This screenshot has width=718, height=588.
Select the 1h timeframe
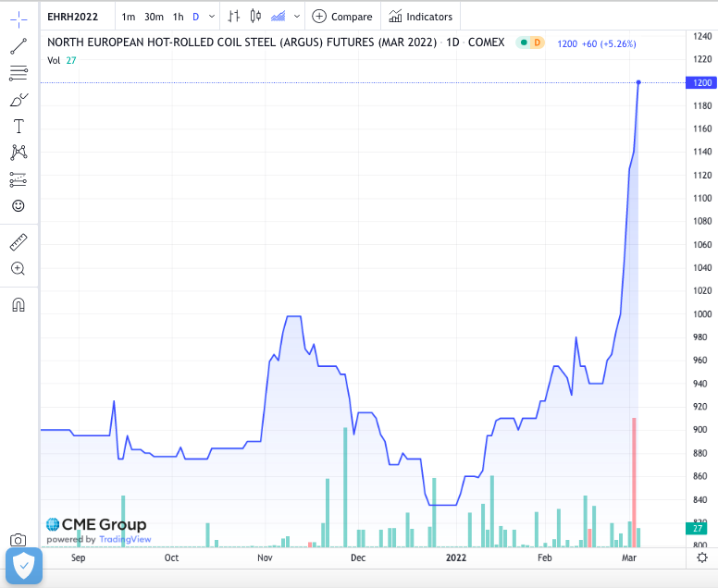[178, 17]
